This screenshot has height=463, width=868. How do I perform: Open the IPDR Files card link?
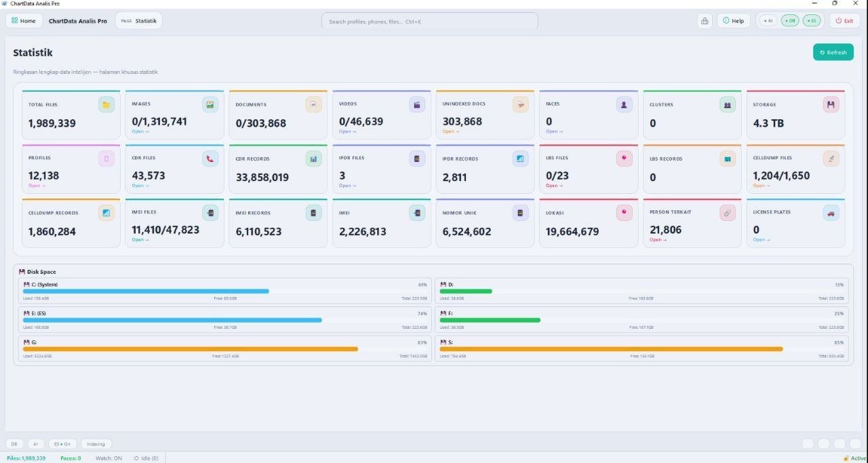coord(347,186)
